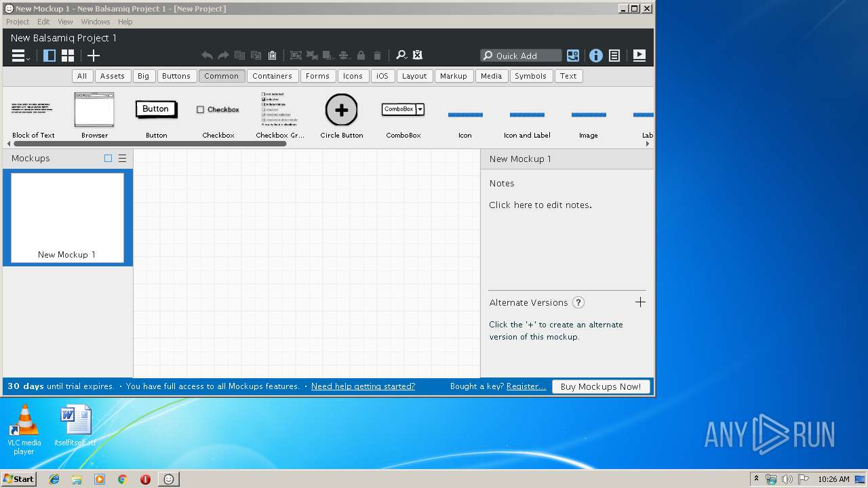868x488 pixels.
Task: Click the Undo arrow icon
Action: (207, 56)
